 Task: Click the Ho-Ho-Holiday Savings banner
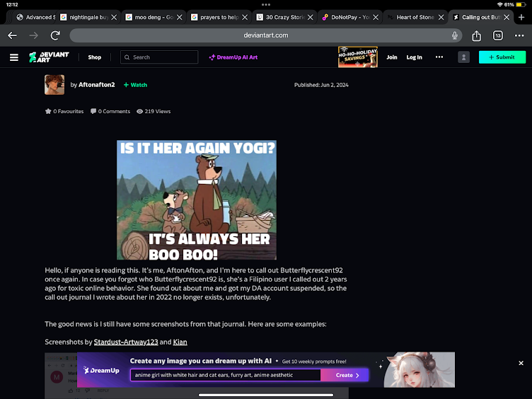click(x=357, y=57)
